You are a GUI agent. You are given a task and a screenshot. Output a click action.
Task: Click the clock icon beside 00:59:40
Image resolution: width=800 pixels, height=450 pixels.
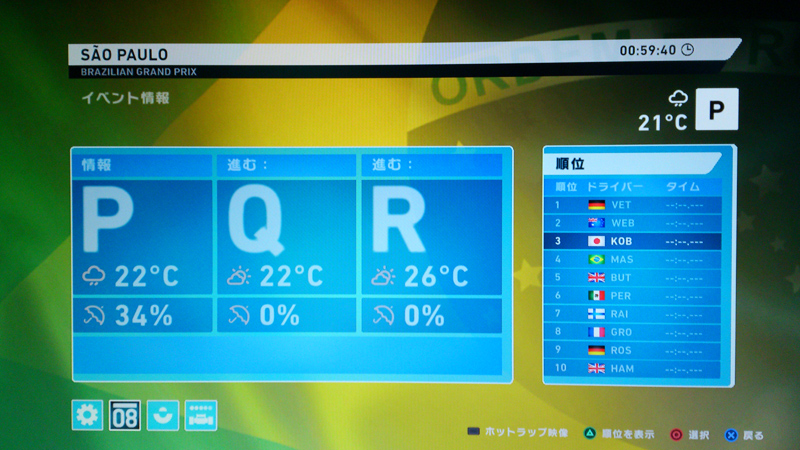688,49
